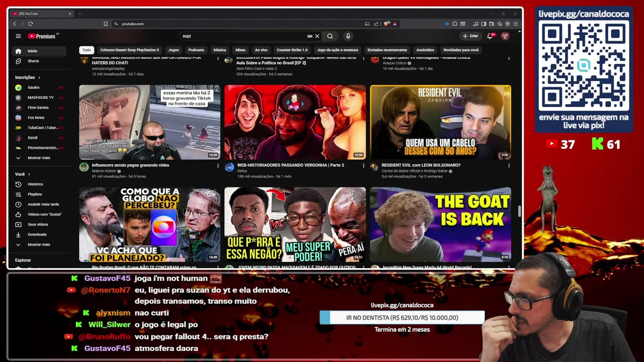Open Downloads in the sidebar
The image size is (644, 362).
pyautogui.click(x=39, y=234)
